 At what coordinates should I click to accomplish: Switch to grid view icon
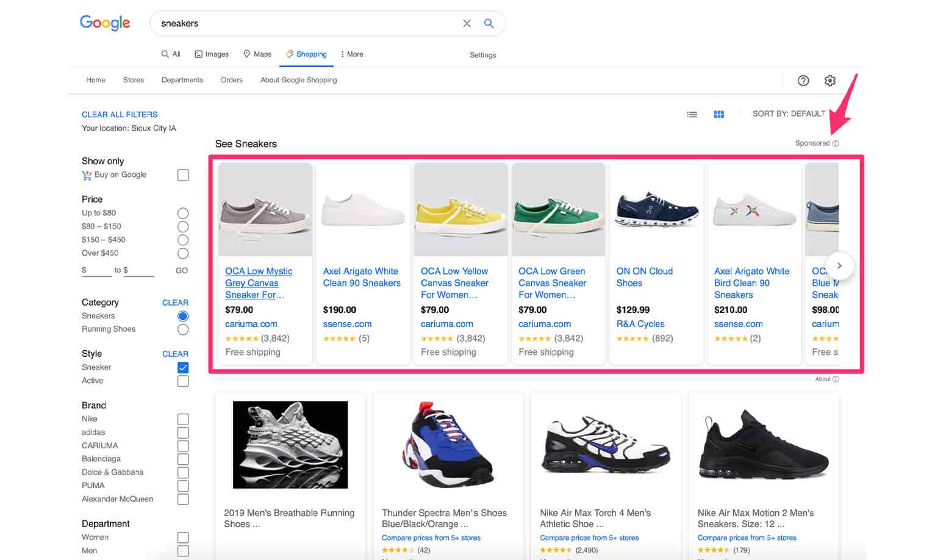(718, 114)
